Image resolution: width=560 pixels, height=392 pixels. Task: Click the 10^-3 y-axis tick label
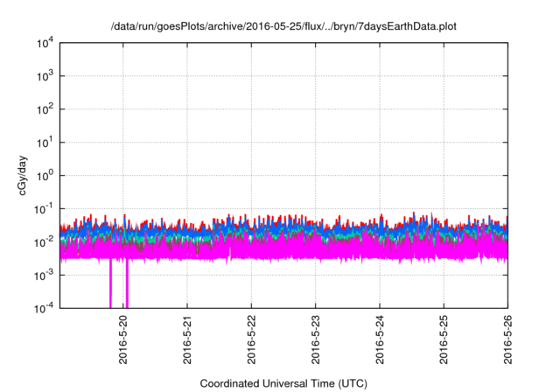coord(44,276)
